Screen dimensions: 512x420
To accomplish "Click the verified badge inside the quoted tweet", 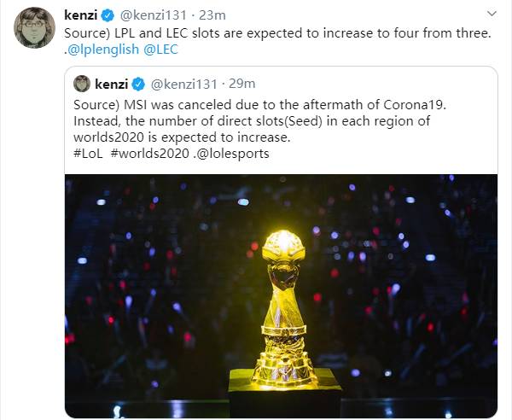I will click(x=137, y=84).
